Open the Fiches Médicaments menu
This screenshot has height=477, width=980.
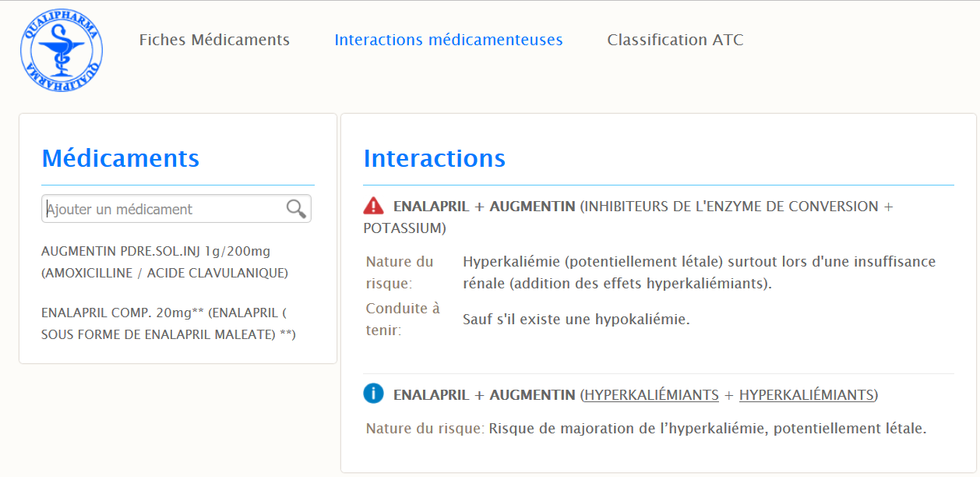214,40
